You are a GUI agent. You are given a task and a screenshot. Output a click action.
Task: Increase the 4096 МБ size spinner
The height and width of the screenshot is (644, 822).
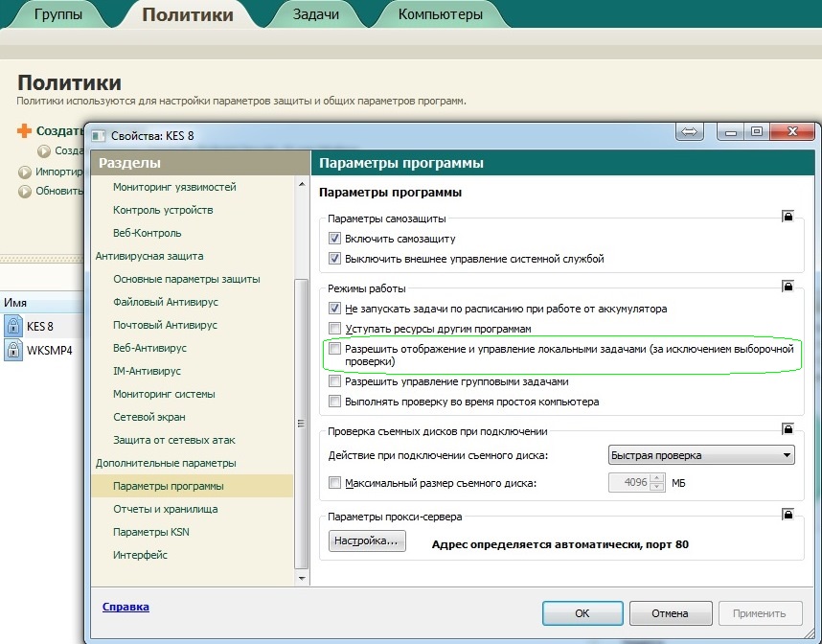pyautogui.click(x=657, y=478)
